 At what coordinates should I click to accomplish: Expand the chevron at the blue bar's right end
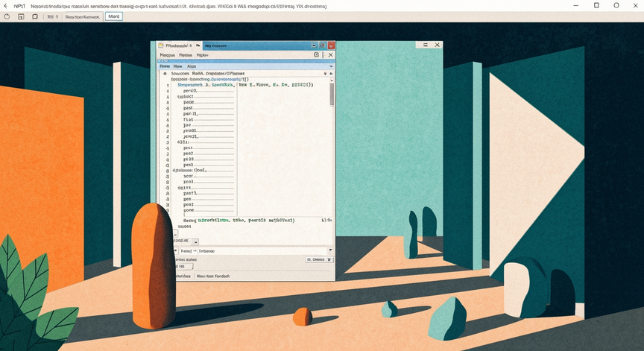[x=331, y=66]
